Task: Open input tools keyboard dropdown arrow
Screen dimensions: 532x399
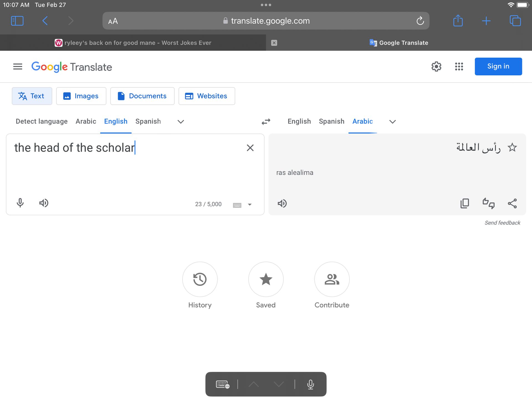Action: [x=250, y=204]
